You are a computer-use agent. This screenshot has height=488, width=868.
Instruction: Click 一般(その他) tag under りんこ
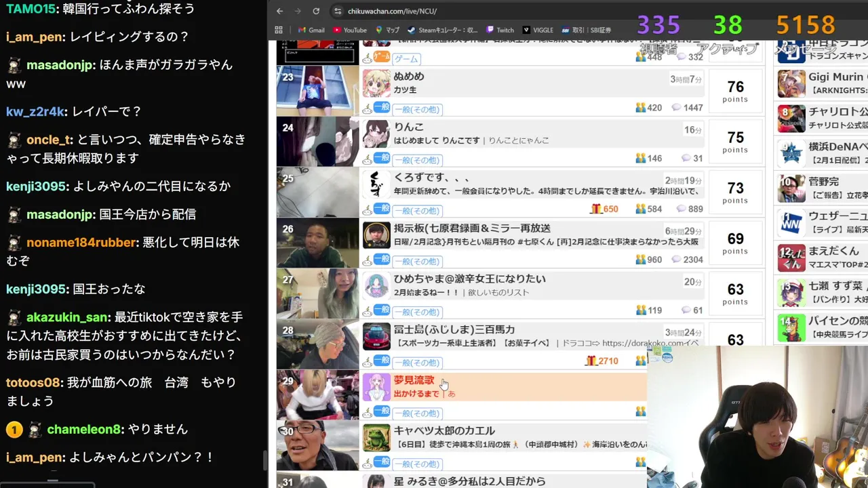417,160
